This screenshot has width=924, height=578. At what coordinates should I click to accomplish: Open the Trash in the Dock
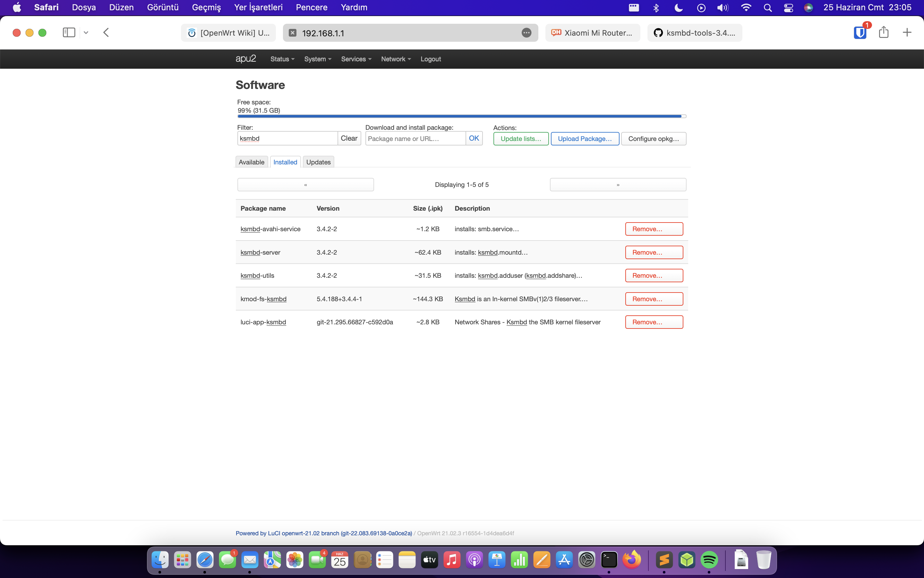coord(764,560)
